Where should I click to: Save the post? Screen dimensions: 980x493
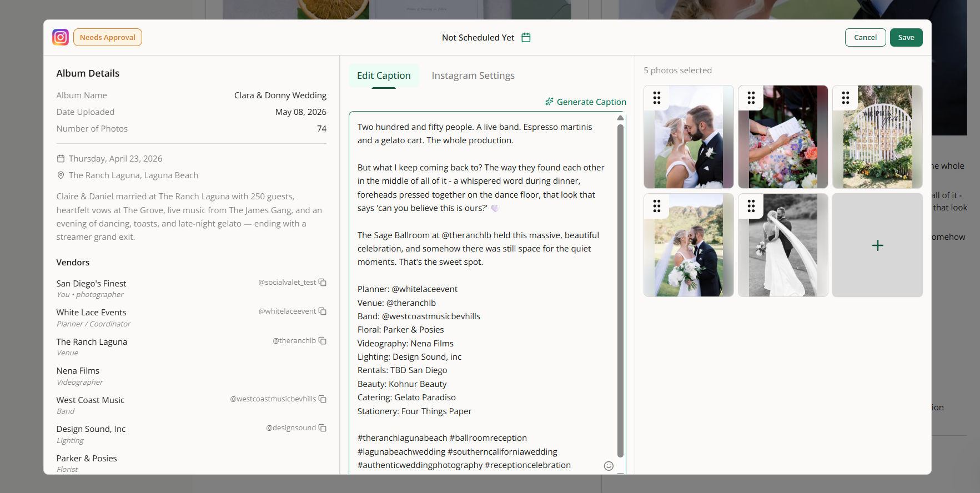click(906, 37)
